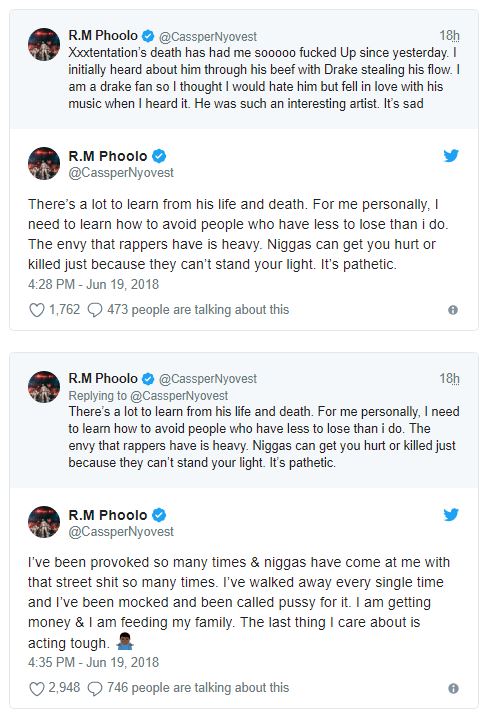The image size is (502, 722).
Task: Click the Twitter bird icon on the first tweet
Action: click(x=451, y=156)
